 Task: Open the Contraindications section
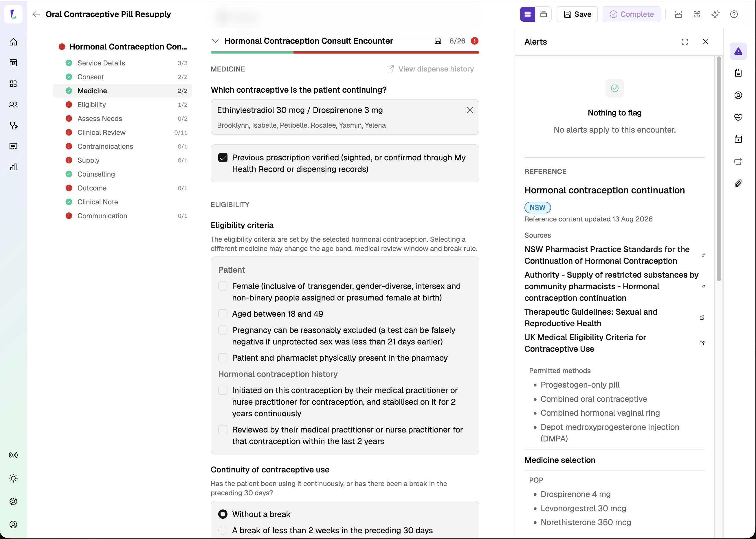point(123,147)
